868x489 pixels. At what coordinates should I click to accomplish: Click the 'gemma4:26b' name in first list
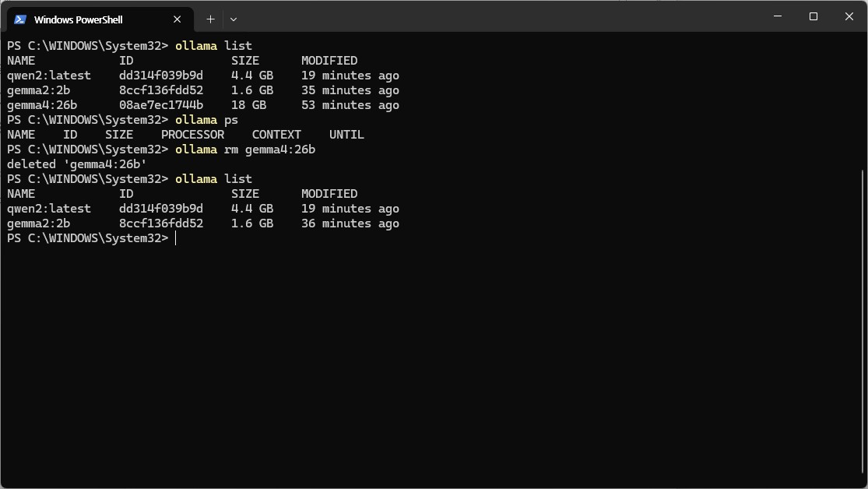coord(42,105)
